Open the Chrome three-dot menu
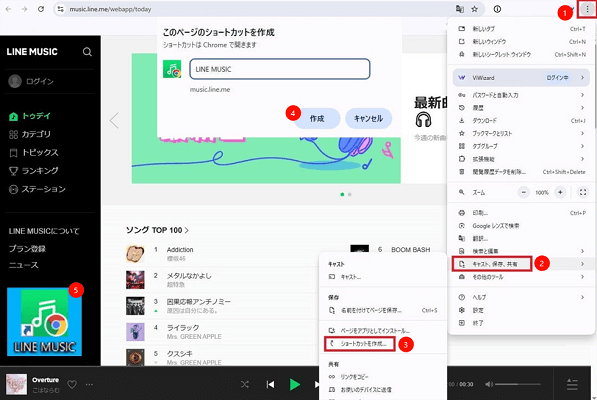 pos(587,9)
